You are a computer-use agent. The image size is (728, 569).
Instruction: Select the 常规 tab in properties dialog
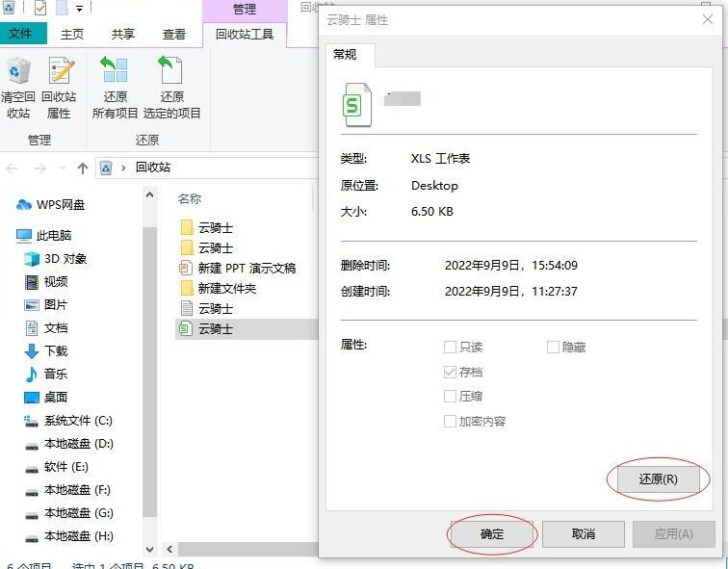coord(345,55)
